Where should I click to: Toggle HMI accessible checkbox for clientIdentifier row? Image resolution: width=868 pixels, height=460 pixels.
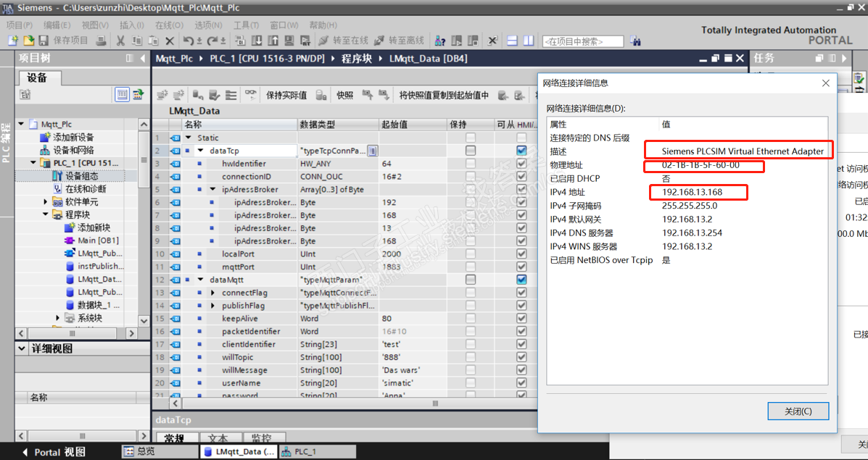click(x=521, y=344)
